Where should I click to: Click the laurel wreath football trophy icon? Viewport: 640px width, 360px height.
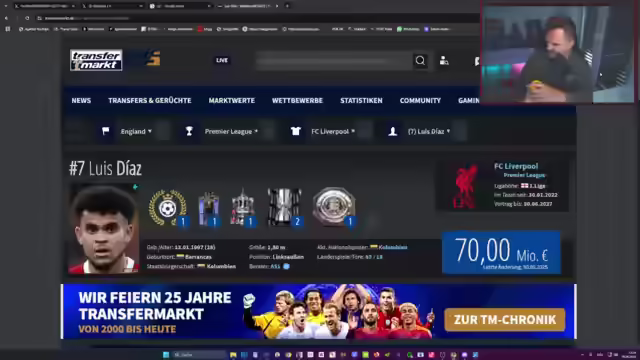(168, 208)
